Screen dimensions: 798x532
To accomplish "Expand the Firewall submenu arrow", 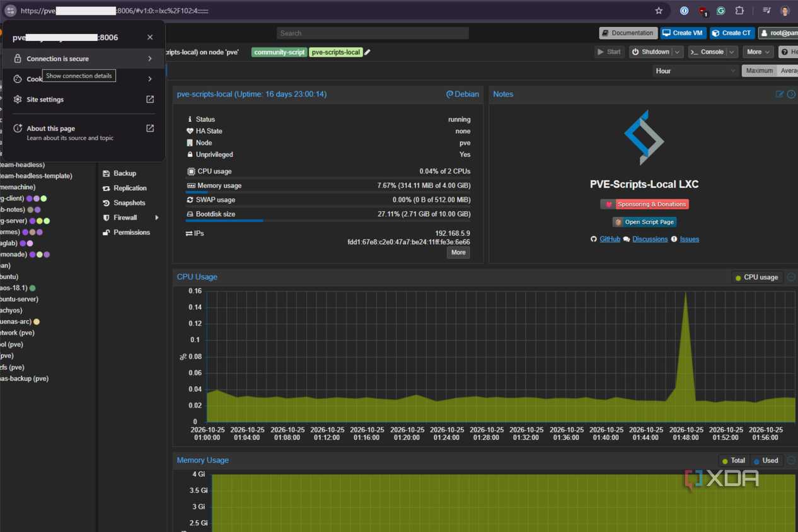I will click(156, 217).
